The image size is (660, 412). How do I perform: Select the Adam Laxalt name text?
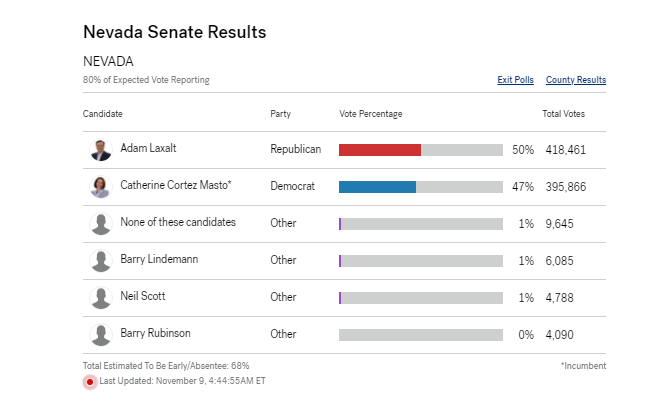coord(148,148)
